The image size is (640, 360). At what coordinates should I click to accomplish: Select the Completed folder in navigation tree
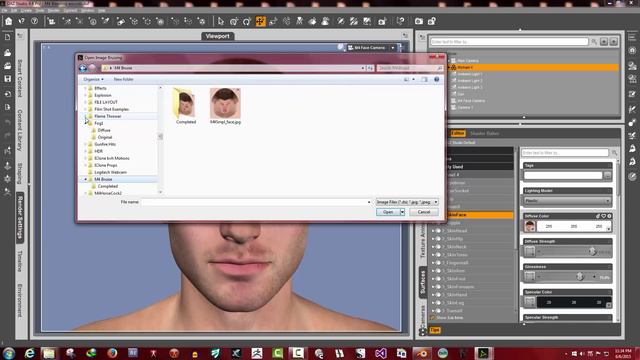pyautogui.click(x=108, y=186)
